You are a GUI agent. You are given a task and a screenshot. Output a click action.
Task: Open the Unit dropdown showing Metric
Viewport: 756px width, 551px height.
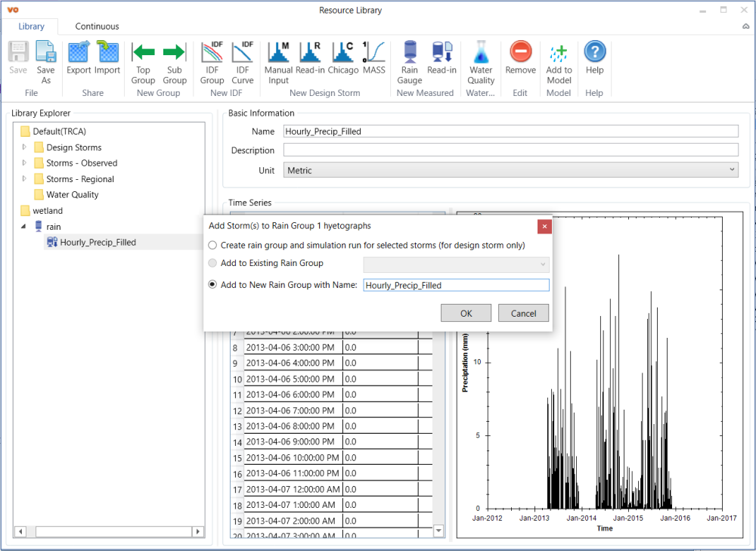coord(510,170)
